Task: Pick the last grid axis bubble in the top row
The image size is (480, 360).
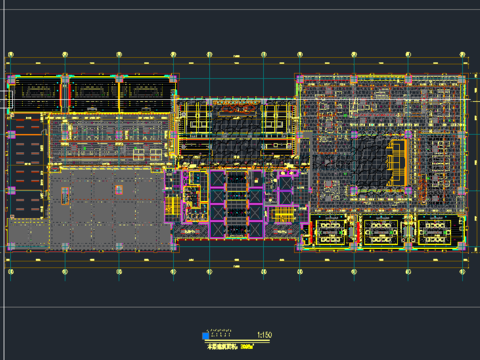Action: point(462,54)
